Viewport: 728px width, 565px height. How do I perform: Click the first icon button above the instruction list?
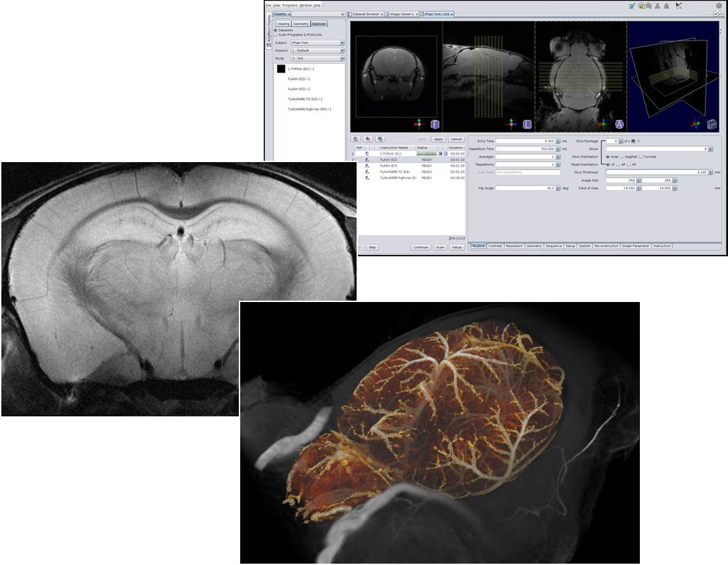point(355,139)
